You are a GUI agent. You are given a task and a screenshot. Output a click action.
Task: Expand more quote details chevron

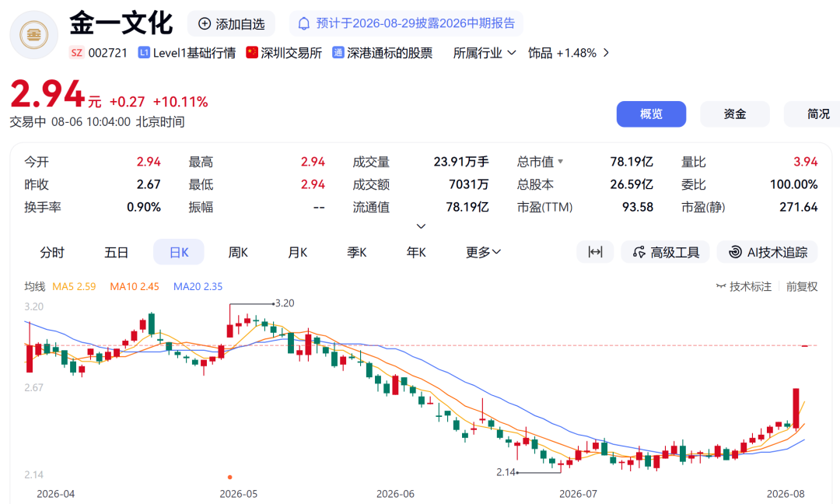tap(421, 226)
